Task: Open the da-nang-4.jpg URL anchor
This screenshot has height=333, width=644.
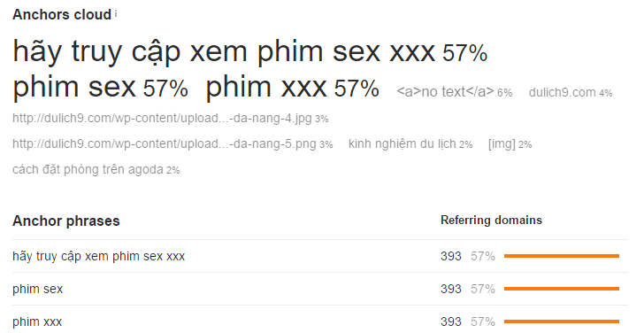Action: tap(162, 119)
